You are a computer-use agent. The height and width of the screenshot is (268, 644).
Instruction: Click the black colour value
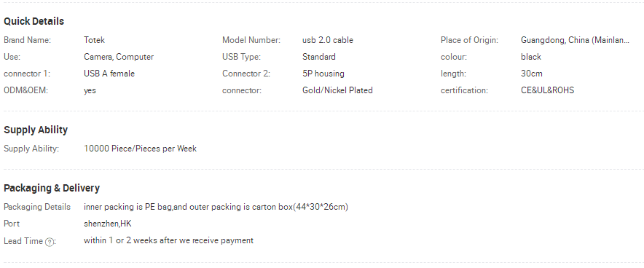click(x=531, y=57)
